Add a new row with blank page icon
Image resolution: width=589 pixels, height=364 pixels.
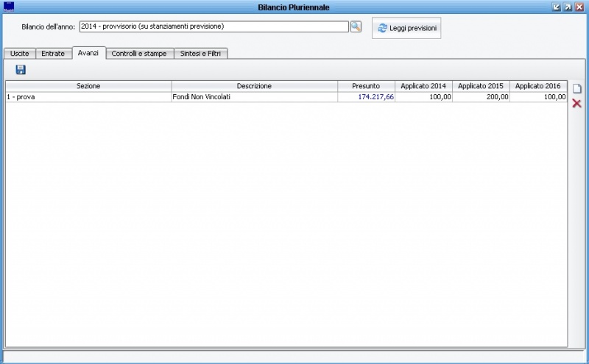click(577, 89)
